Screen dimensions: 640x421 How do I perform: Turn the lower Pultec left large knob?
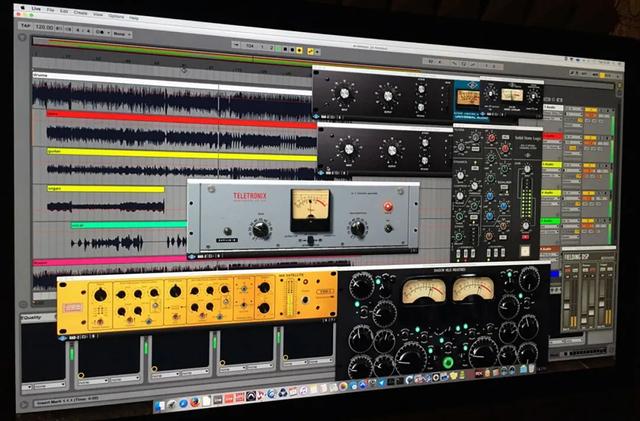[x=349, y=149]
